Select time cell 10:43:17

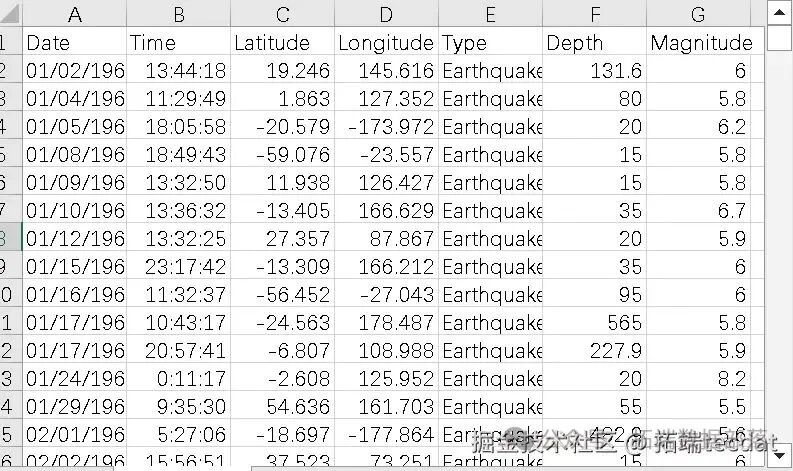click(179, 322)
